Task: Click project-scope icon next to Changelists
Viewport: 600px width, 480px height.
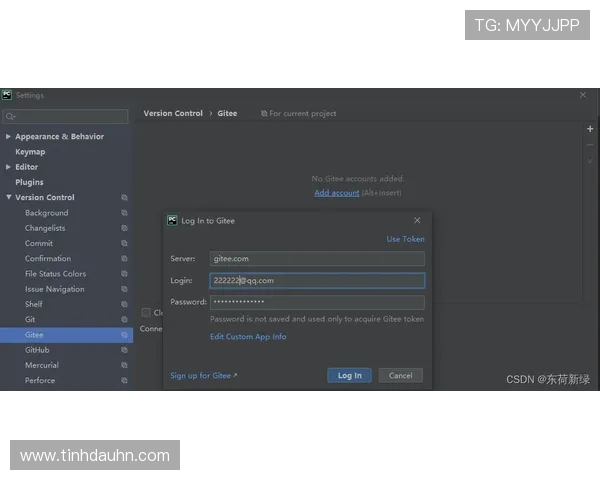Action: click(x=124, y=228)
